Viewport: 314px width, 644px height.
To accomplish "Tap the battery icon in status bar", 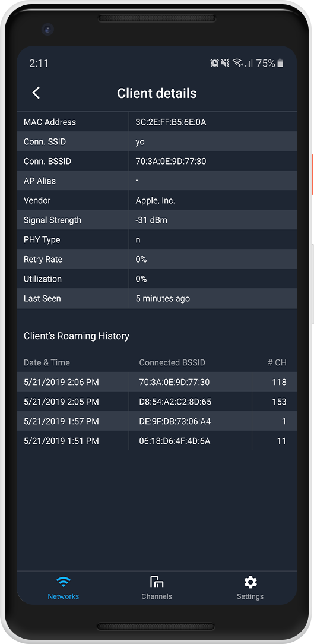I will click(280, 63).
